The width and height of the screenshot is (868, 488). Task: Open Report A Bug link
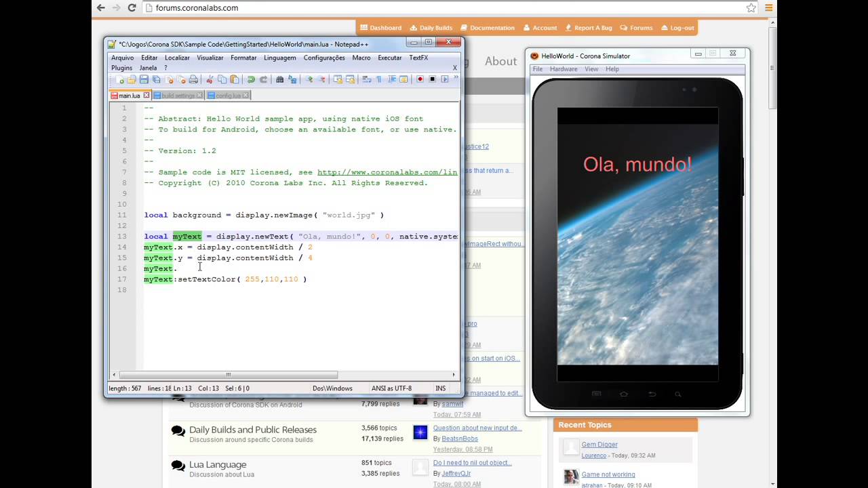coord(588,28)
